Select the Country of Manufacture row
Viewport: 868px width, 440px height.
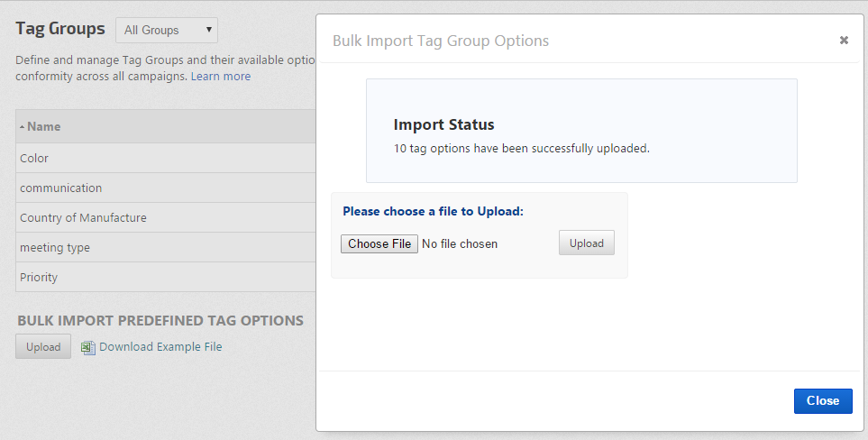click(83, 218)
